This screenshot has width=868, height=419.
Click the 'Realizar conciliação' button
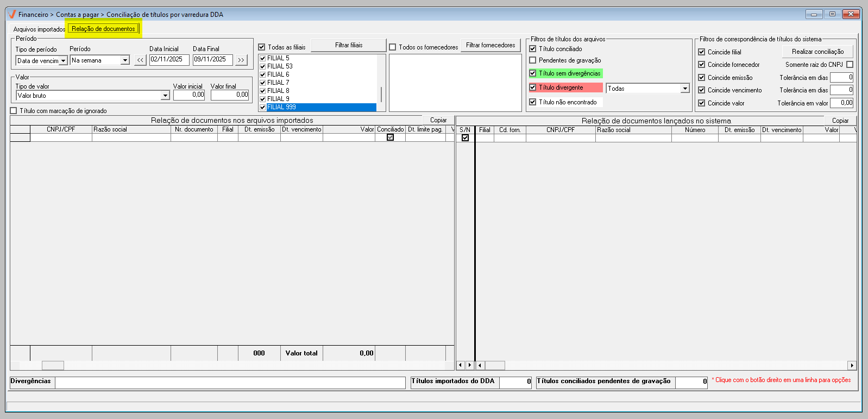pos(817,52)
